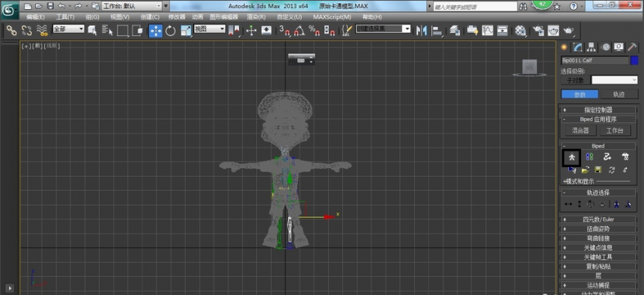The width and height of the screenshot is (644, 295).
Task: Open the reference coordinate system dropdown 视图
Action: point(210,28)
